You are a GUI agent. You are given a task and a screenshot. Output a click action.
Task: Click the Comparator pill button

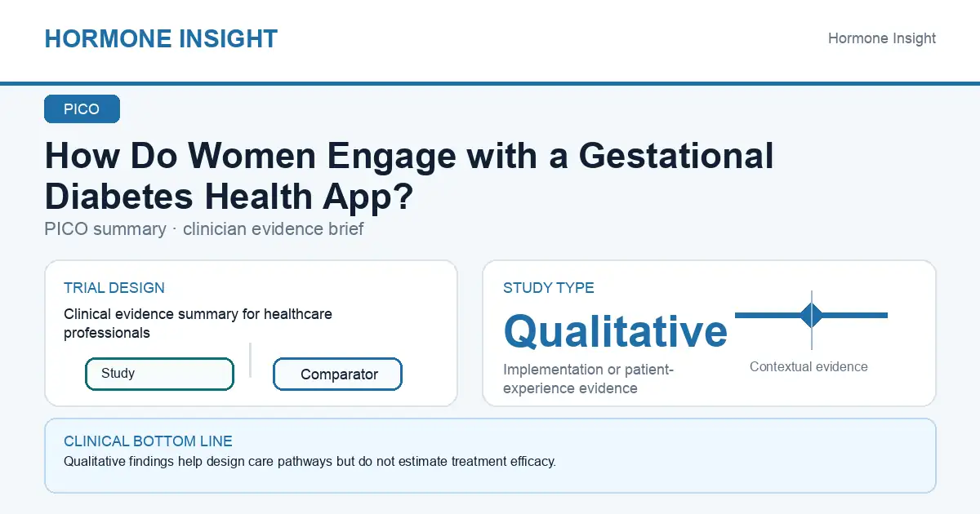(x=337, y=374)
